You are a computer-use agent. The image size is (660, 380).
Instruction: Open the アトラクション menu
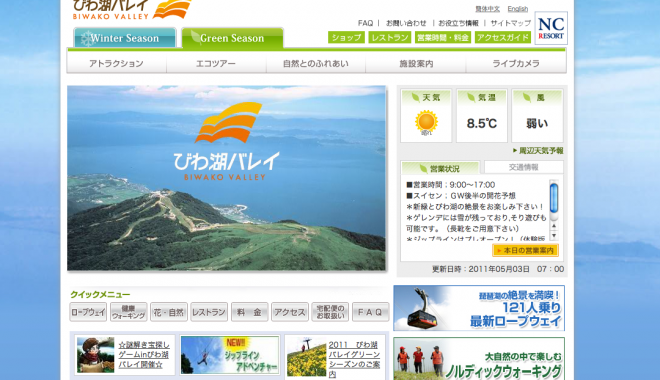click(117, 64)
